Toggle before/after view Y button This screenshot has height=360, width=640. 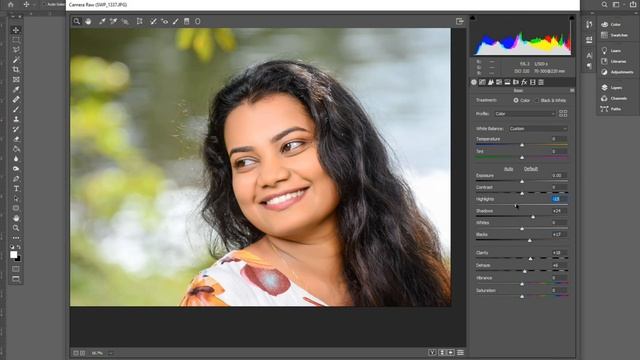(x=432, y=353)
